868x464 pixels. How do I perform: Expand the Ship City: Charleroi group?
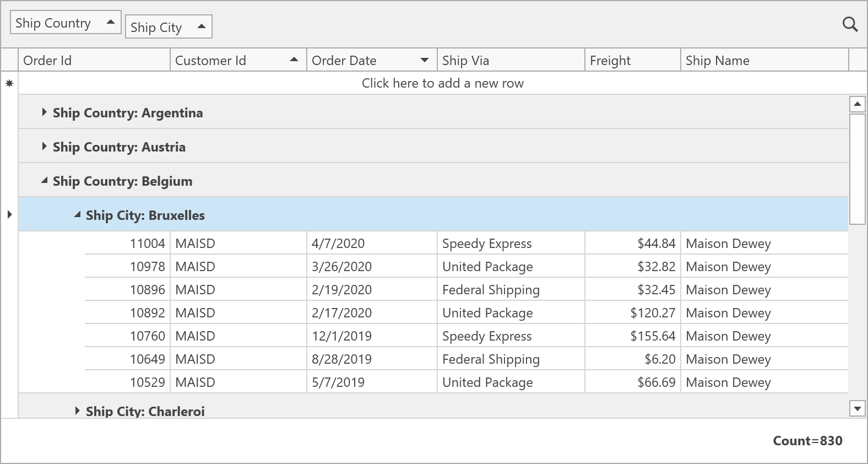tap(77, 411)
